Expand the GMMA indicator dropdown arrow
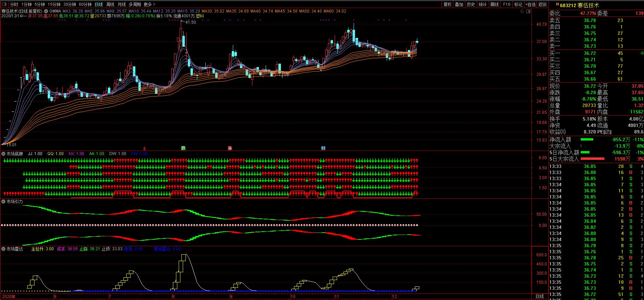This screenshot has height=300, width=644. pos(46,11)
